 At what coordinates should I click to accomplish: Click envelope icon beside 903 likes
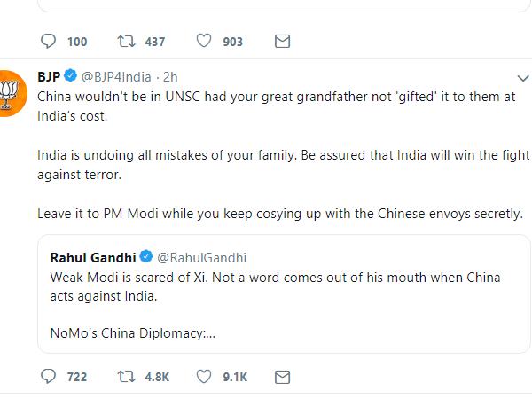tap(282, 42)
